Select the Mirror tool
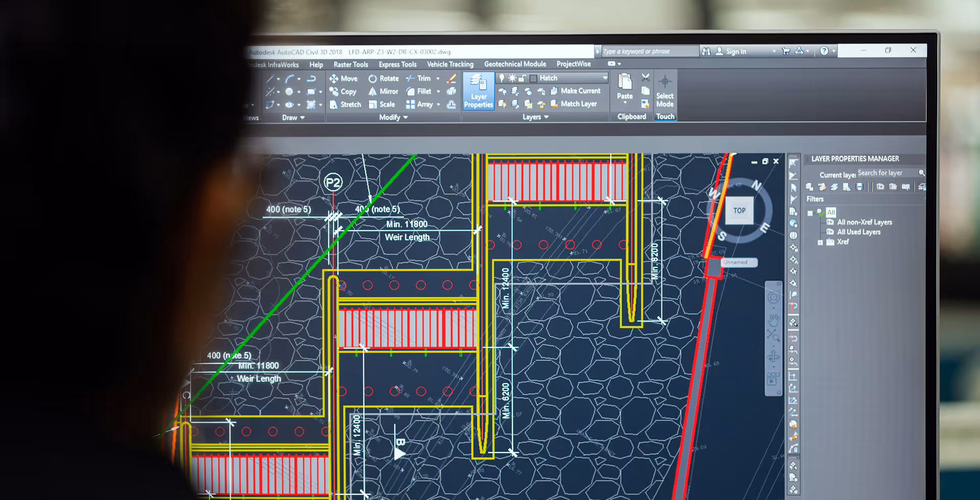The width and height of the screenshot is (980, 500). [x=383, y=91]
